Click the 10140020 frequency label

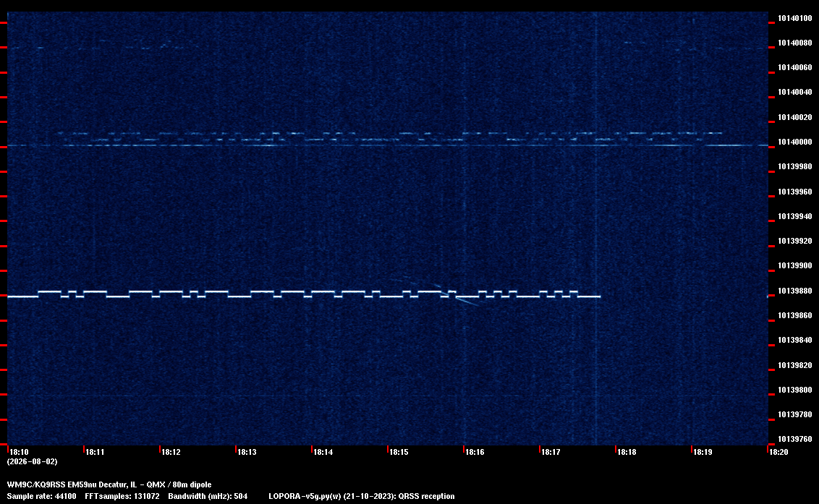795,117
